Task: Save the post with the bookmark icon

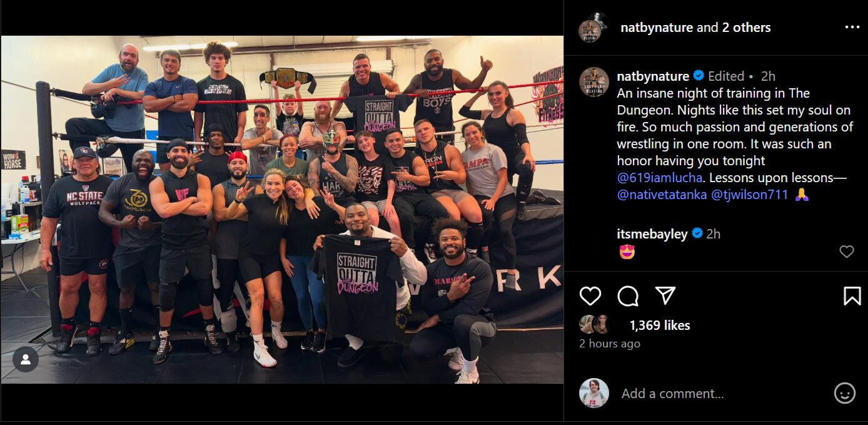Action: pos(852,295)
